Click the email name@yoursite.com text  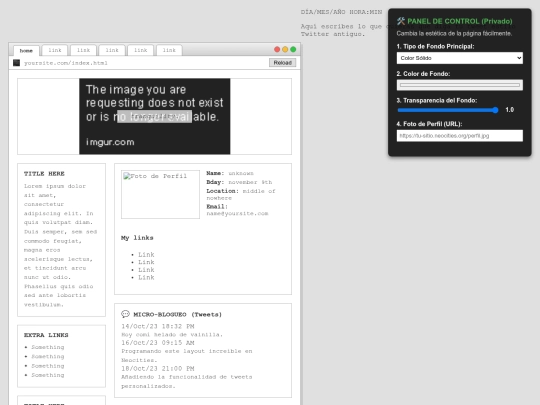[x=237, y=214]
